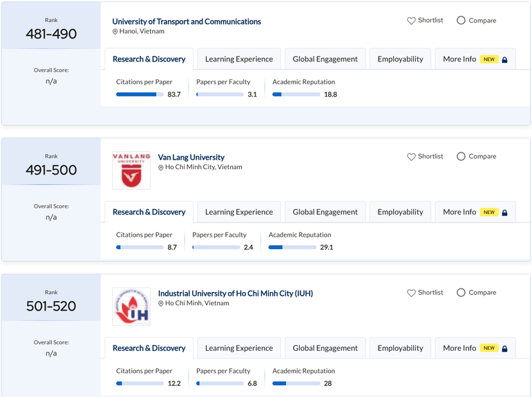Open University of Transport and Communications page link

click(187, 21)
